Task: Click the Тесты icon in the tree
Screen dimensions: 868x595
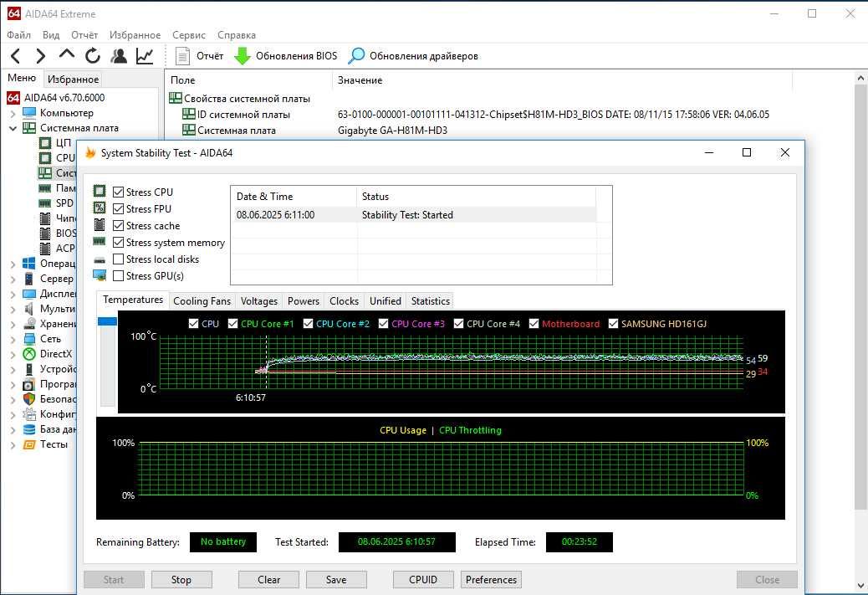Action: (28, 444)
